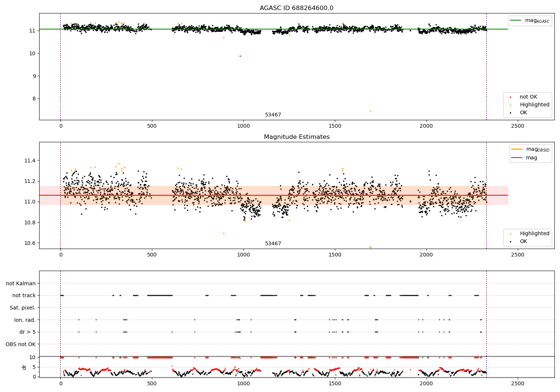Click the 'OBS not OK' row label
Screen dimensions: 560x392
pos(21,344)
